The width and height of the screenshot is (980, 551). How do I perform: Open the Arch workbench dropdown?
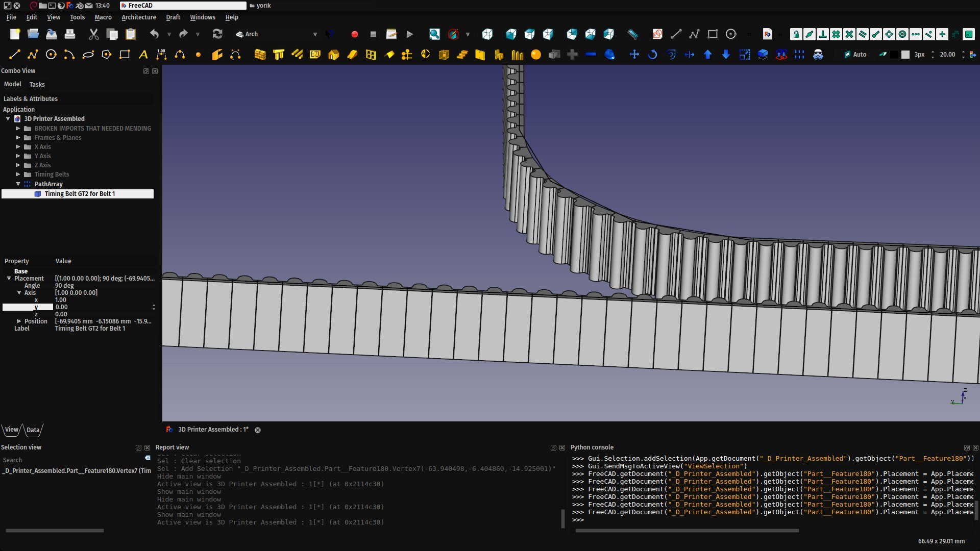pyautogui.click(x=315, y=34)
